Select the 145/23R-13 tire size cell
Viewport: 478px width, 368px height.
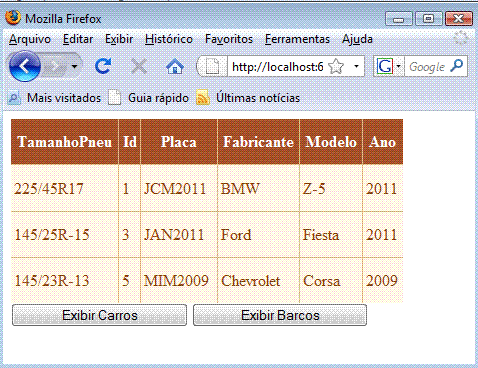click(x=65, y=281)
